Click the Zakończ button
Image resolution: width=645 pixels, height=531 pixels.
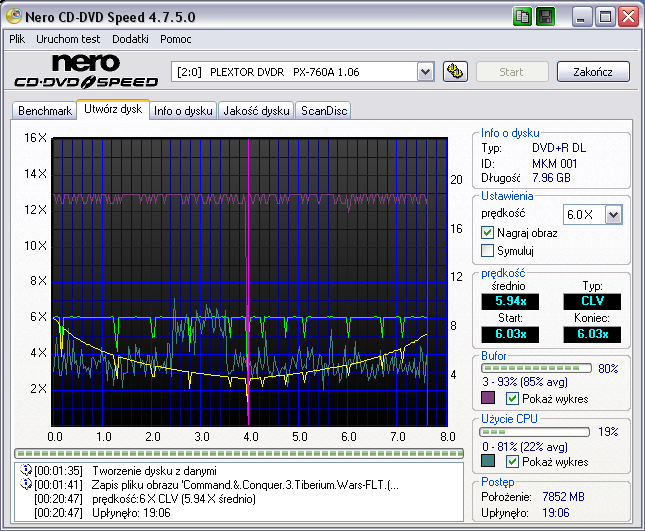pos(593,72)
